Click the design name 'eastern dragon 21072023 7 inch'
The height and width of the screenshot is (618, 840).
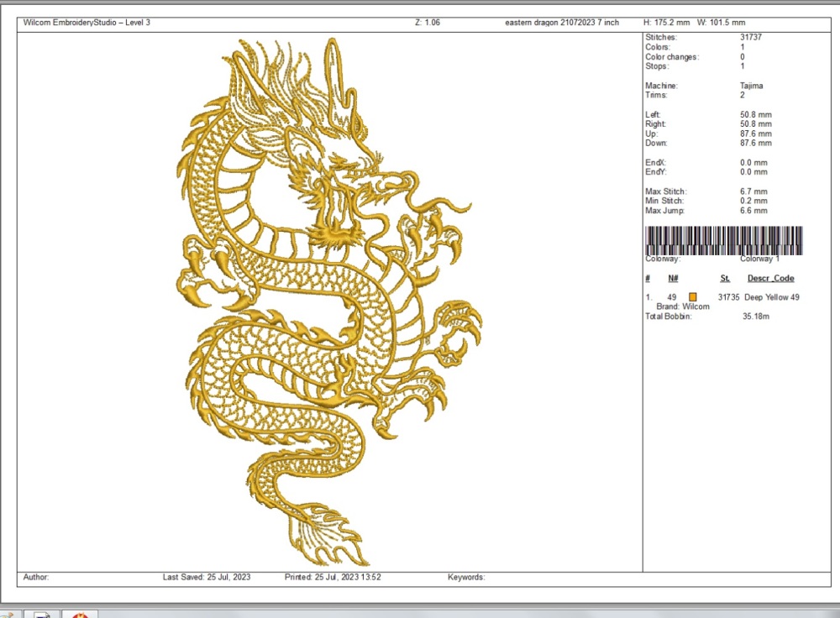pos(562,23)
